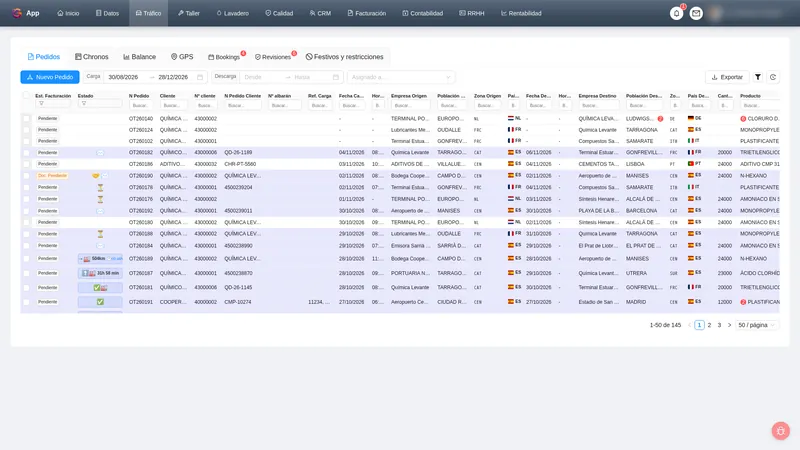This screenshot has height=450, width=800.
Task: Switch to the Chronos tab
Action: coord(92,57)
